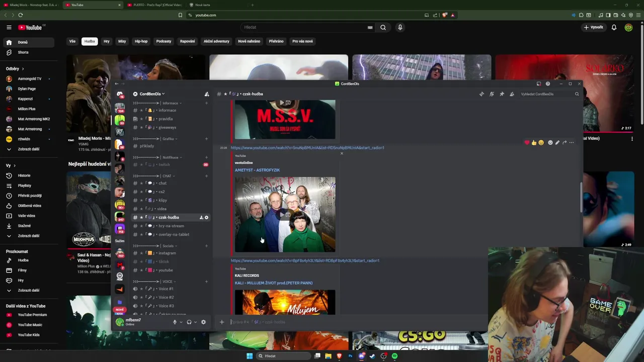Select the klipy channel

pyautogui.click(x=171, y=201)
